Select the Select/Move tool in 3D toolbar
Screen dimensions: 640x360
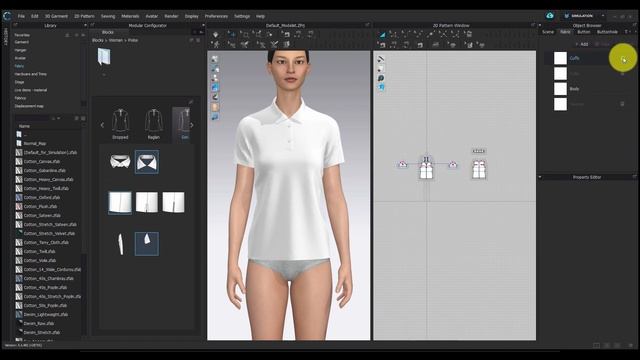(231, 35)
